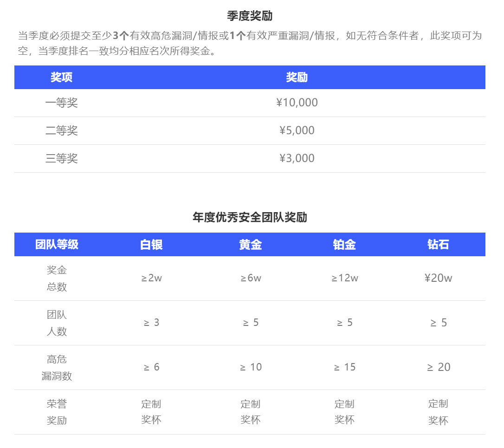
Task: Select the 铂金 column header
Action: coord(344,244)
